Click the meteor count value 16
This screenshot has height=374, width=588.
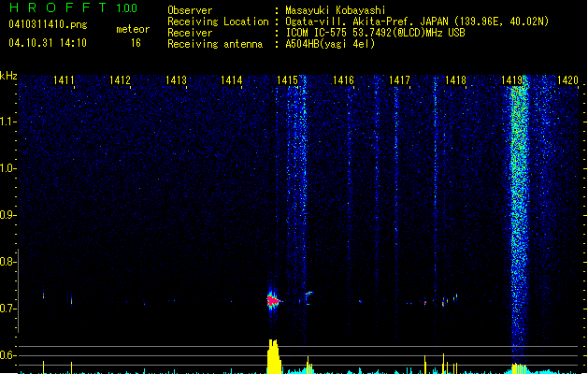coord(136,43)
